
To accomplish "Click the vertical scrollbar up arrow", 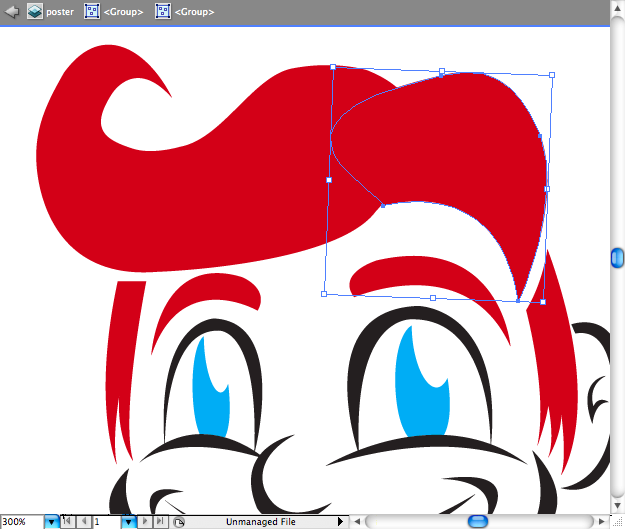I will (617, 9).
